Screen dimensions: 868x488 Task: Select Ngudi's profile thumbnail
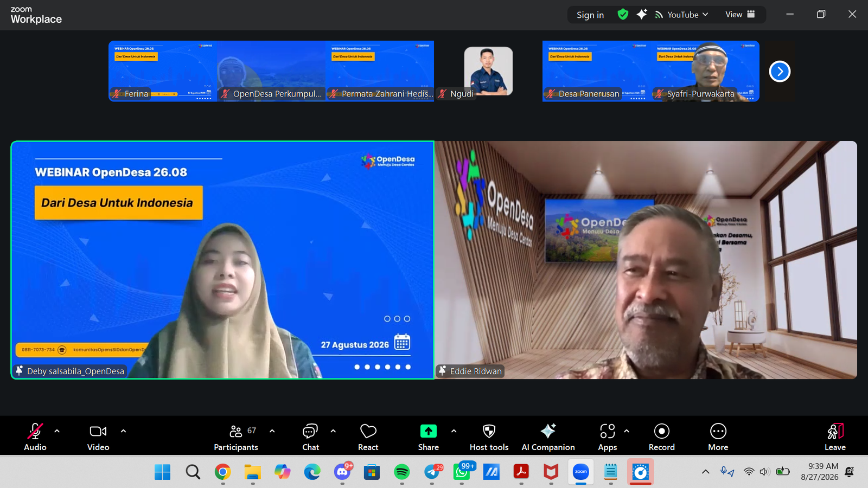488,71
